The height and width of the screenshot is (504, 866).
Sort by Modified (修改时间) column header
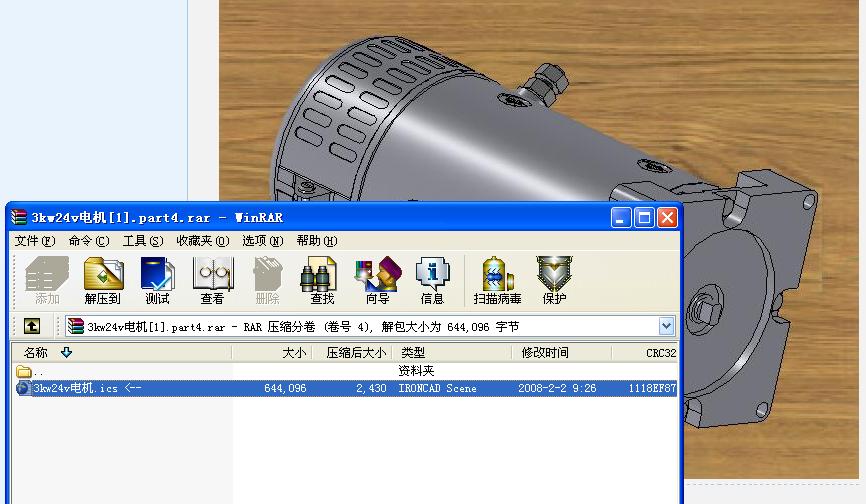click(561, 353)
